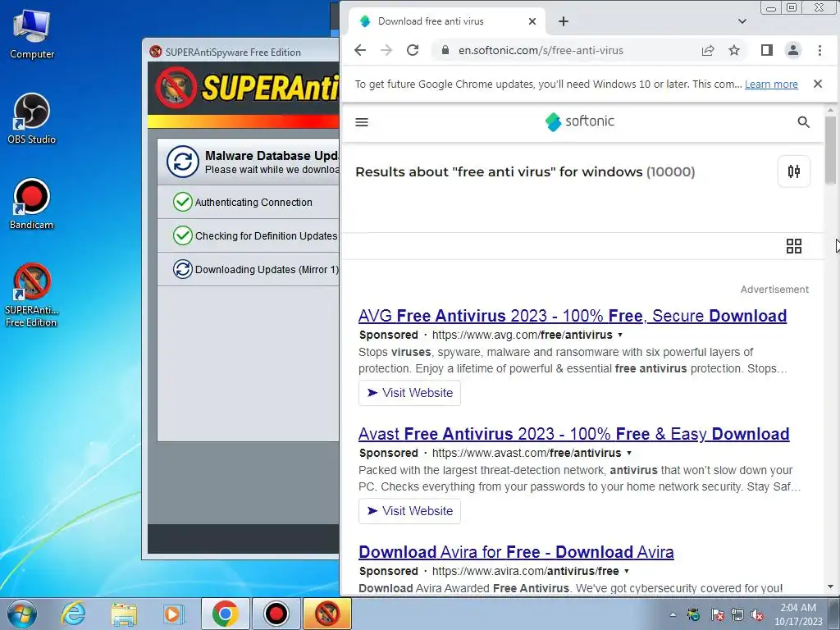Open Chrome's three-dot menu
Screen dimensions: 840x630
pos(819,50)
